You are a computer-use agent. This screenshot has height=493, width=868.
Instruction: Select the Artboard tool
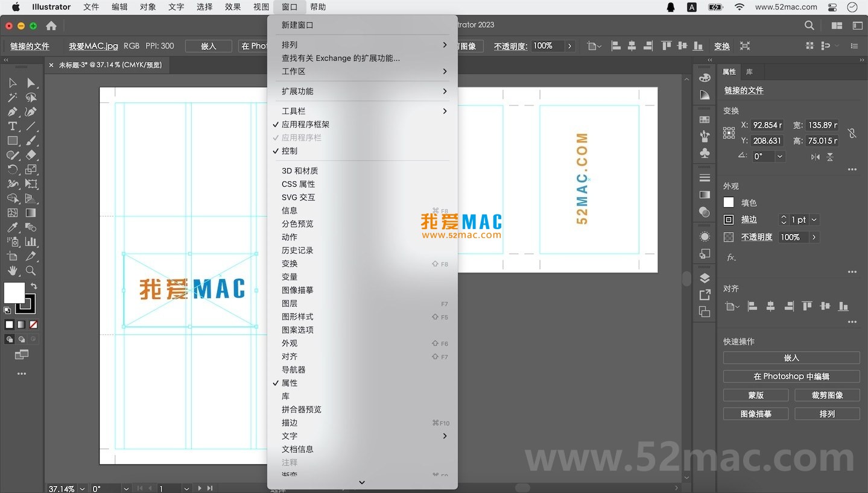13,256
